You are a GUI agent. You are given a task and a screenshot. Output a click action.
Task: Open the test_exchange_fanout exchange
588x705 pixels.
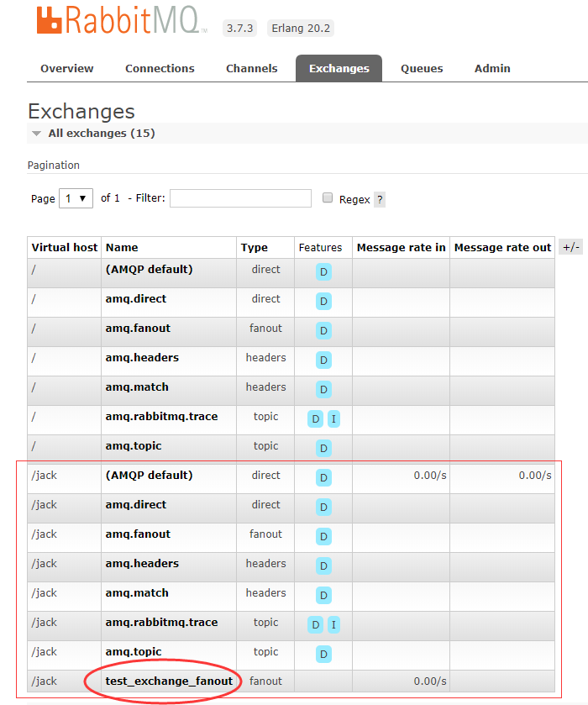pyautogui.click(x=169, y=681)
